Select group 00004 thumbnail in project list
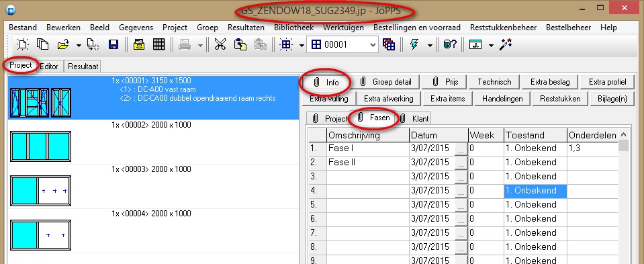Screen dimensions: 644x264 click(40, 235)
